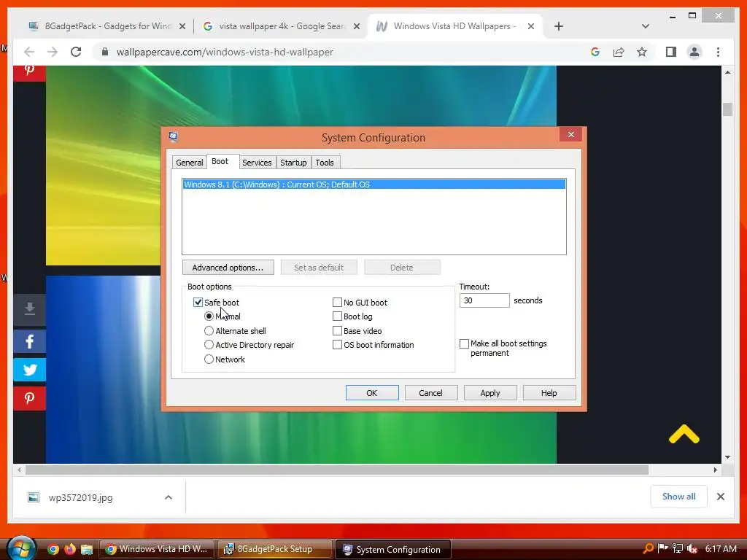Uncheck the Safe boot checkbox
This screenshot has height=560, width=747.
(x=198, y=303)
